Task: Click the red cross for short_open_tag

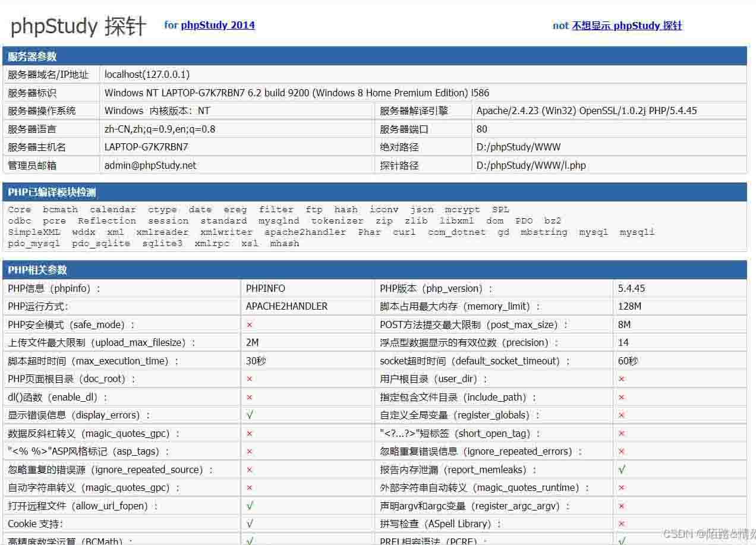Action: (x=622, y=433)
